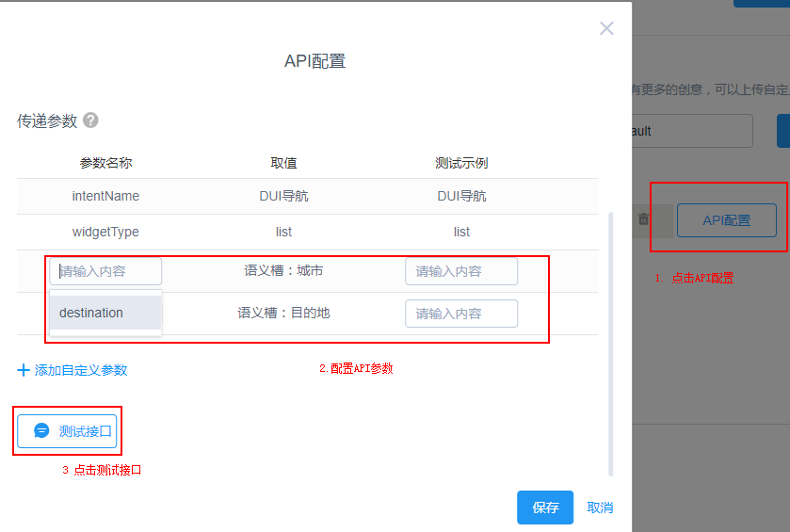Click the test example input for 目的地
The height and width of the screenshot is (532, 790).
click(x=461, y=314)
